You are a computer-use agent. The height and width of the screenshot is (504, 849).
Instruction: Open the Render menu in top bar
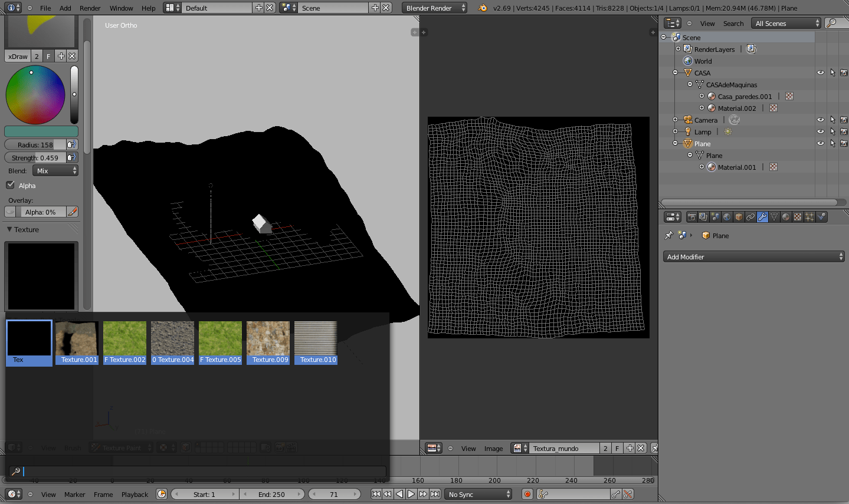pyautogui.click(x=90, y=8)
